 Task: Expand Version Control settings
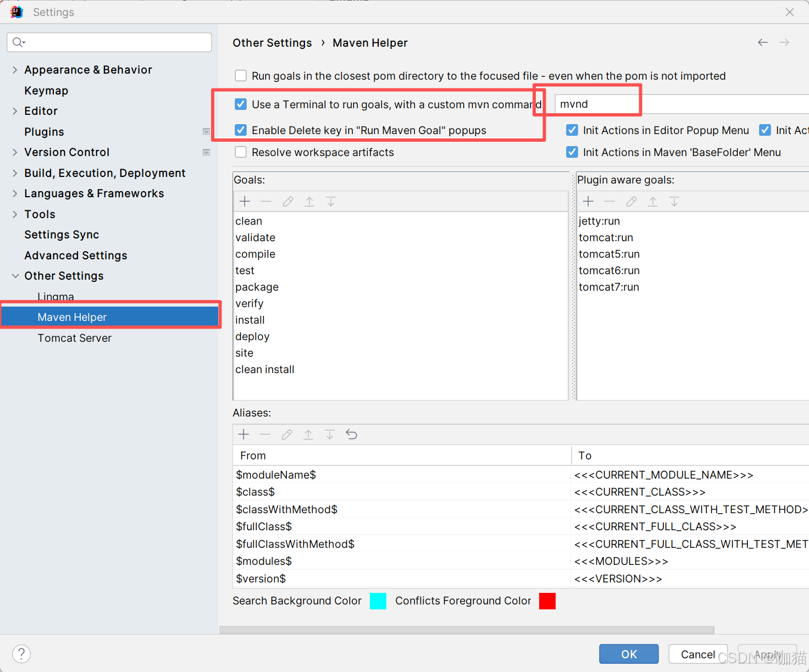click(x=15, y=152)
